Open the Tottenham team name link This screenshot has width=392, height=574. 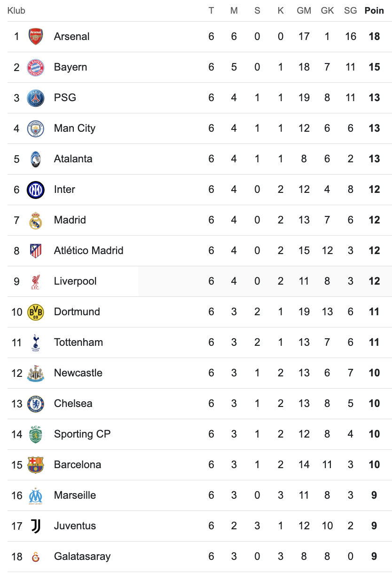78,343
